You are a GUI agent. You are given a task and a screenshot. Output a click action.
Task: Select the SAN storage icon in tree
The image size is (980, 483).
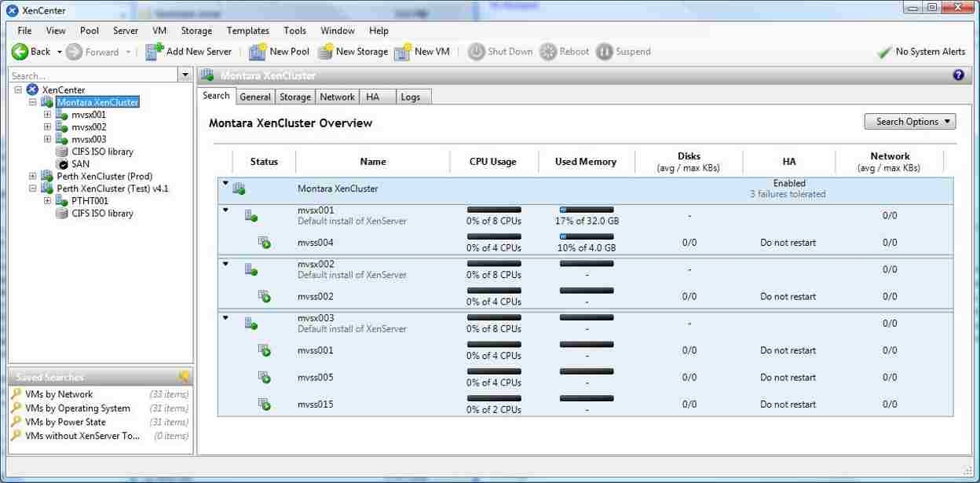(62, 164)
